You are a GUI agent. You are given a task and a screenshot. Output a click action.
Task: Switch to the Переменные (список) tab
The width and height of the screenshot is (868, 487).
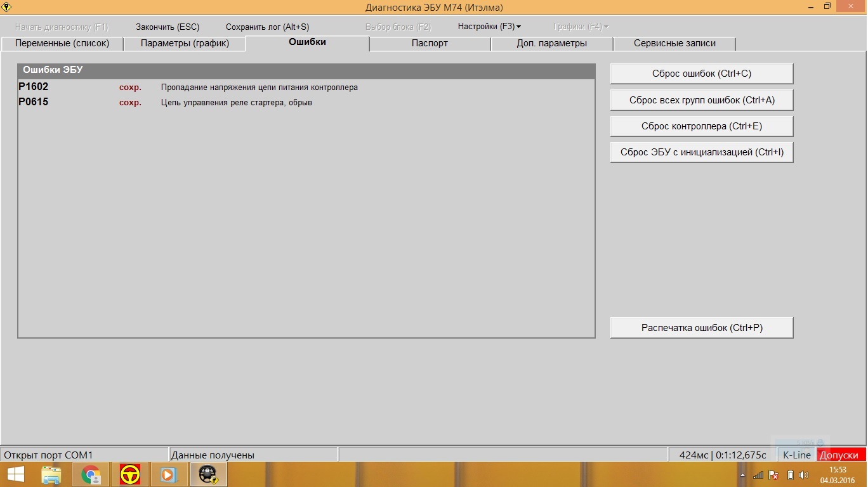click(x=62, y=43)
